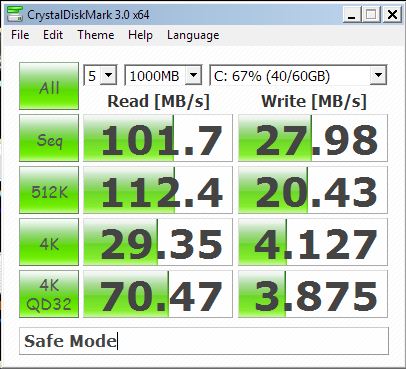Close the CrystalDiskMark window
The image size is (406, 369).
[392, 15]
